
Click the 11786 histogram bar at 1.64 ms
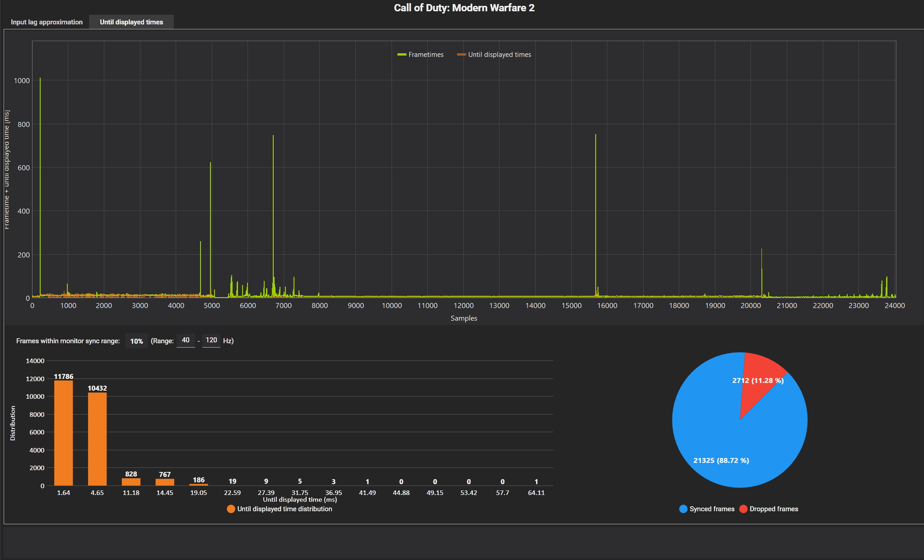(63, 433)
